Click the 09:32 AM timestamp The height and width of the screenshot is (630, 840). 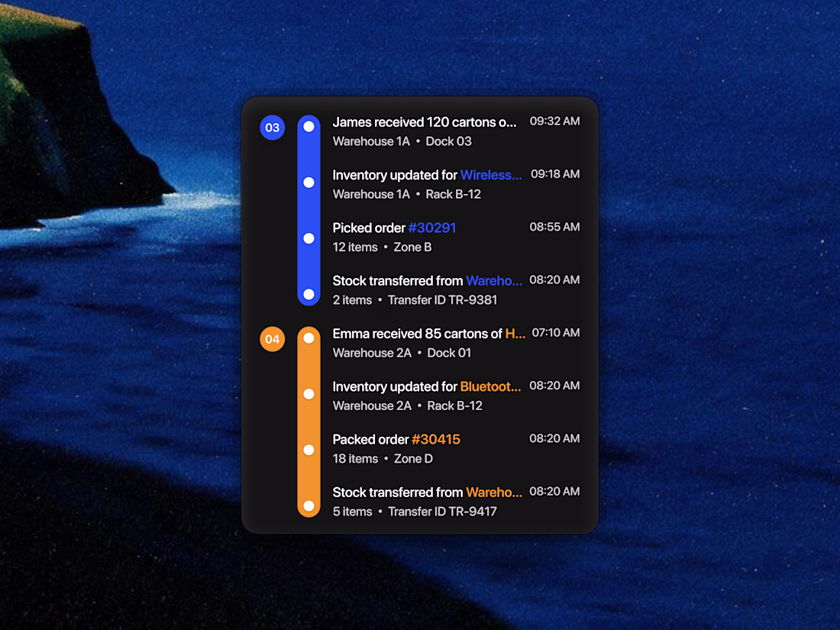click(x=554, y=121)
